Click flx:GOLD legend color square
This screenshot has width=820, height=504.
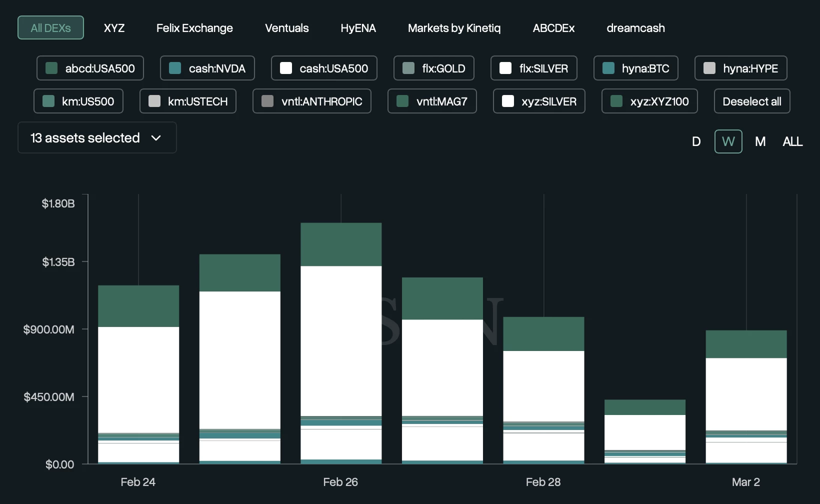pyautogui.click(x=408, y=68)
